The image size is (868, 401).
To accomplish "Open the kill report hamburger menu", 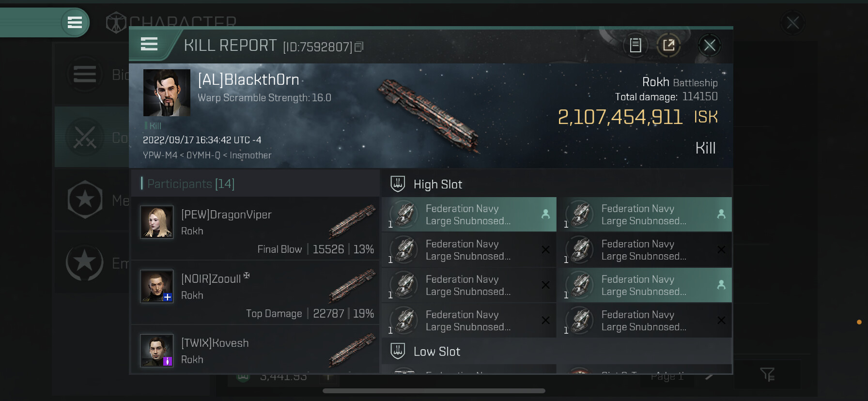I will point(149,45).
